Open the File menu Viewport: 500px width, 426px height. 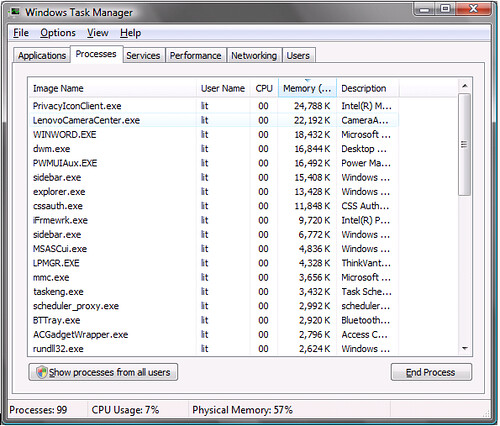[x=21, y=33]
